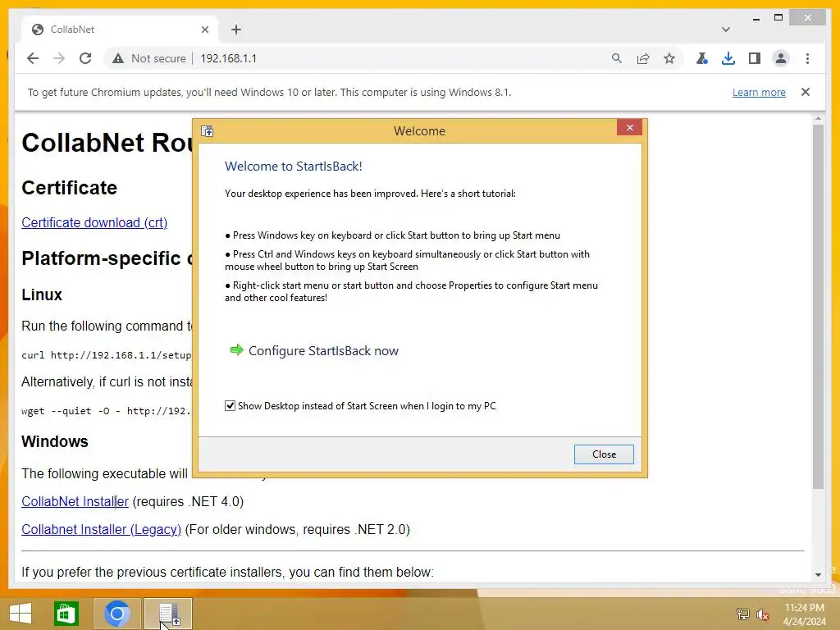Screen dimensions: 840x630
Task: Click the page vertical scrollbar thumb
Action: coord(818,307)
